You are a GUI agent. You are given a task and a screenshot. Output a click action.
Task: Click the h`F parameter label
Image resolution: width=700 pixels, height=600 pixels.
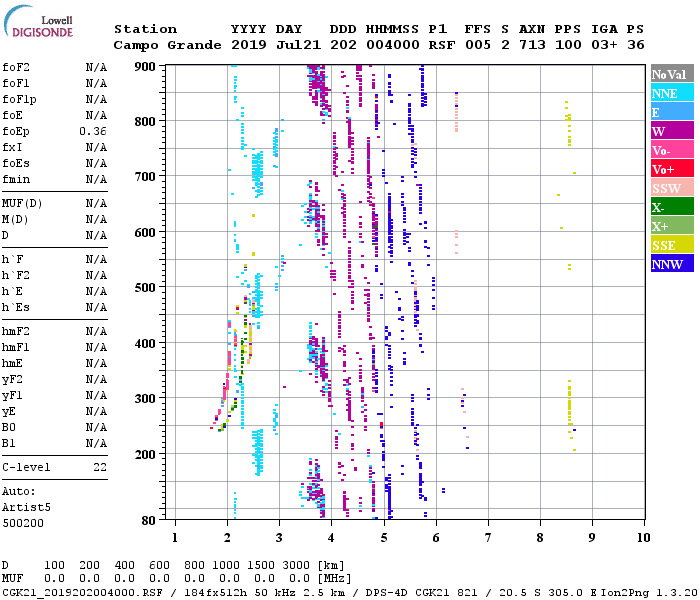click(12, 259)
